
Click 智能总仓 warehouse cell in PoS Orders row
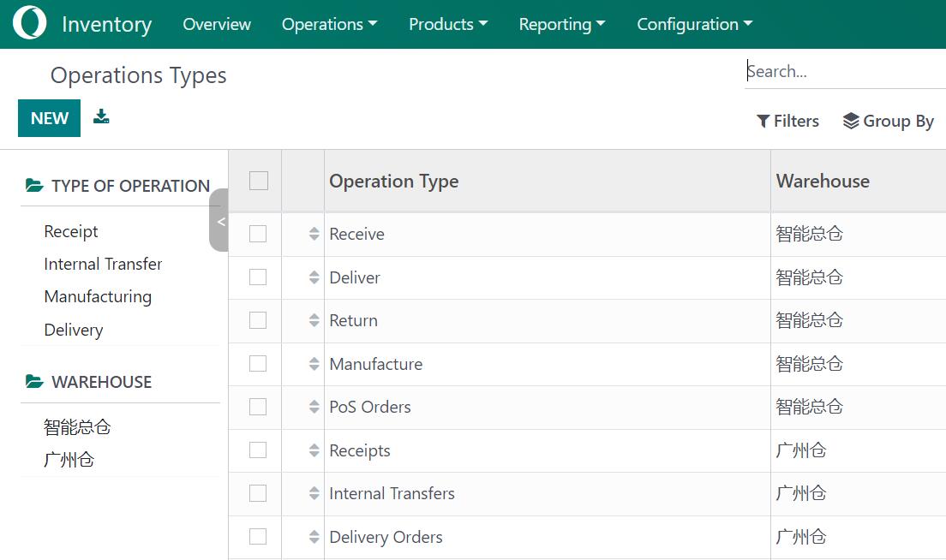click(x=809, y=406)
